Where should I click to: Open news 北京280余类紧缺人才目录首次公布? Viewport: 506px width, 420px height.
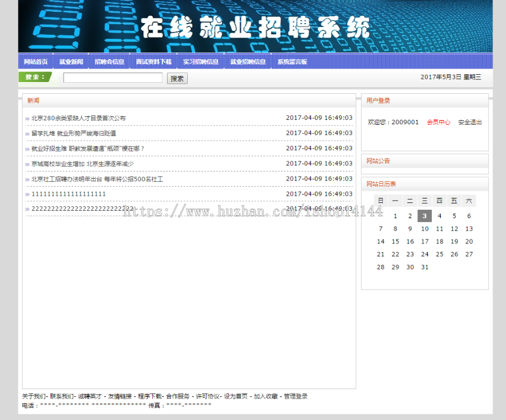point(78,118)
